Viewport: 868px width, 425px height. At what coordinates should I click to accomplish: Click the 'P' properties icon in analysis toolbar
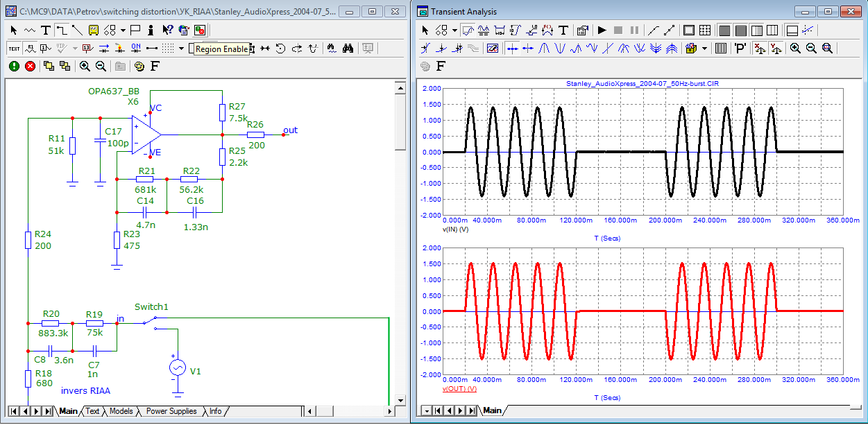[x=740, y=48]
